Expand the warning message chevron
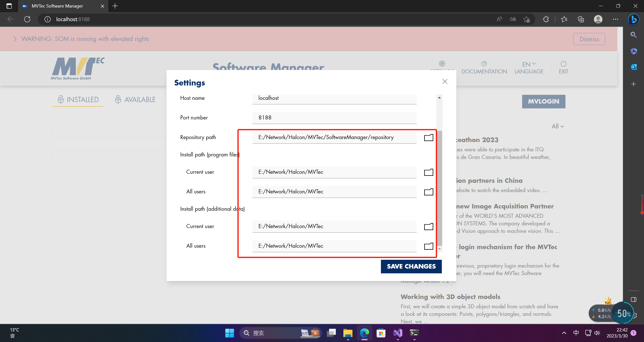 coord(15,39)
